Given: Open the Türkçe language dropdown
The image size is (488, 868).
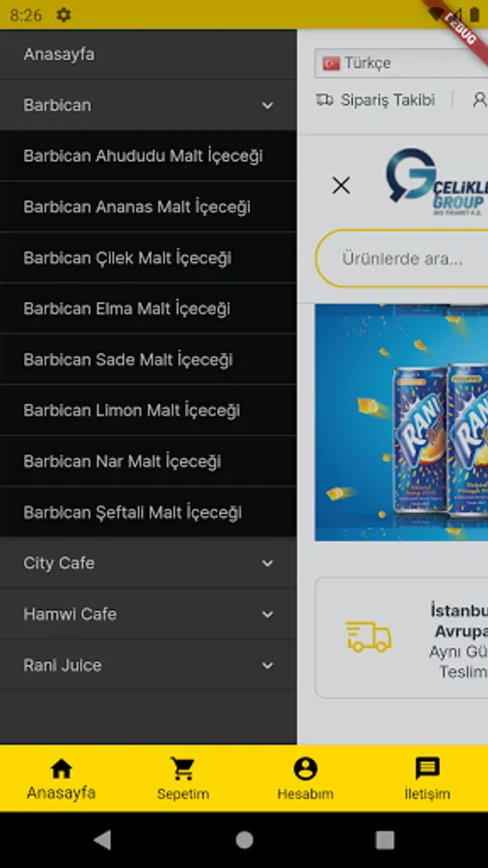Looking at the screenshot, I should tap(401, 63).
